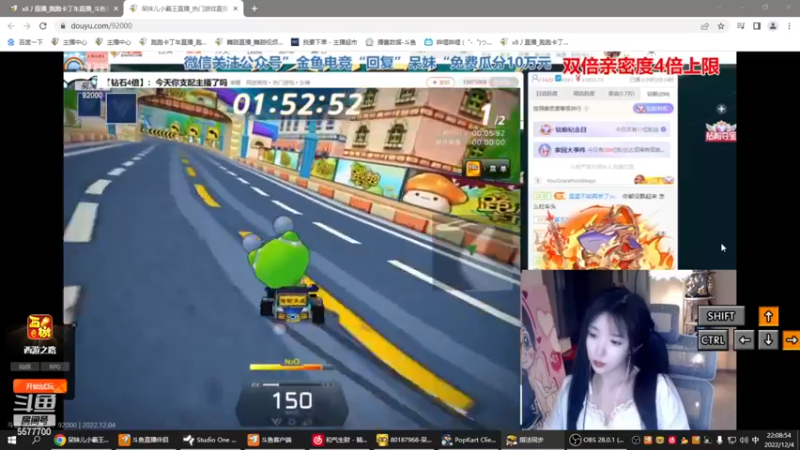The width and height of the screenshot is (800, 450).
Task: Open the taskbar clock showing 22:08:54
Action: point(779,440)
